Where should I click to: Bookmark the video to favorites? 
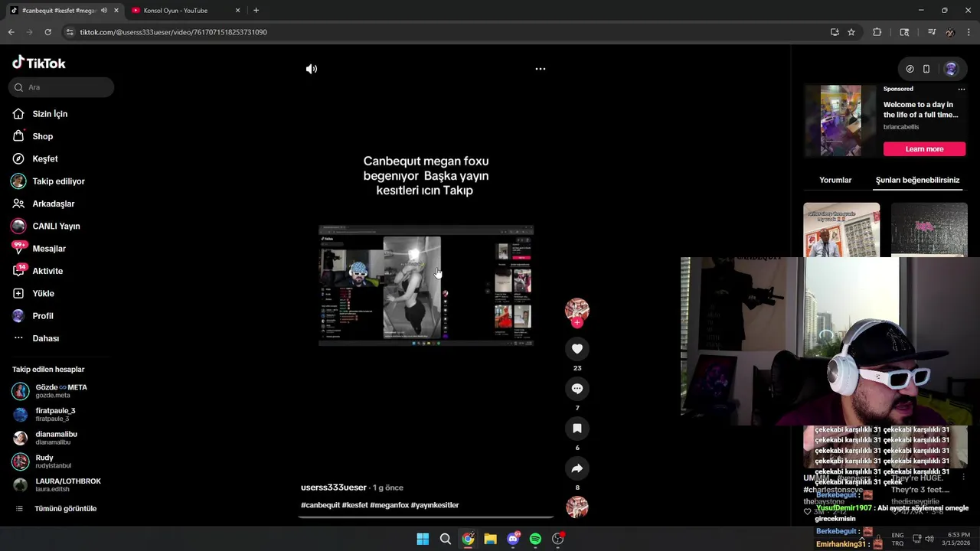[577, 429]
